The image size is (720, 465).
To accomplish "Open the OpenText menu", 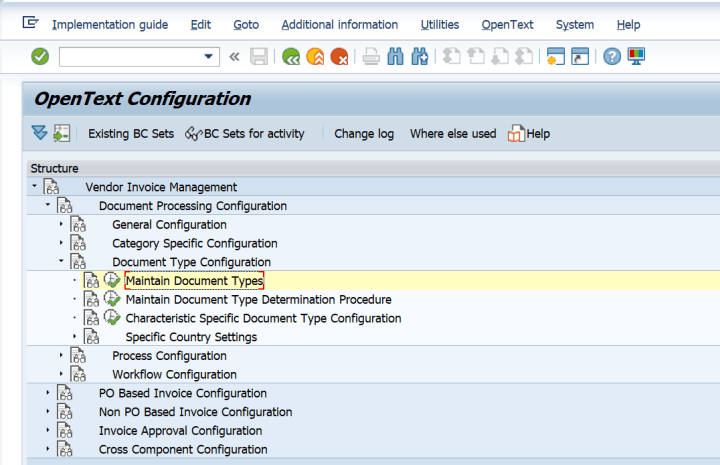I will tap(507, 24).
